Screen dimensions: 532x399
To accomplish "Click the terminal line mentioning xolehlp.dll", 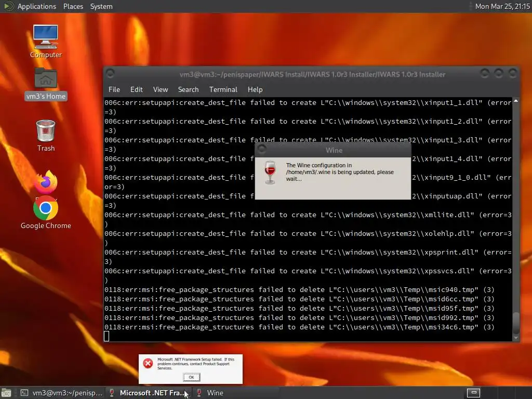I will (308, 238).
